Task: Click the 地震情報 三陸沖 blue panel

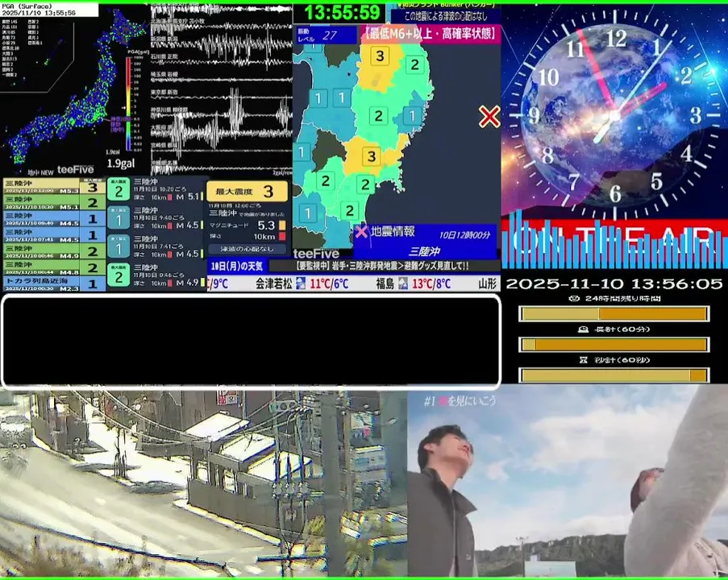Action: 425,242
